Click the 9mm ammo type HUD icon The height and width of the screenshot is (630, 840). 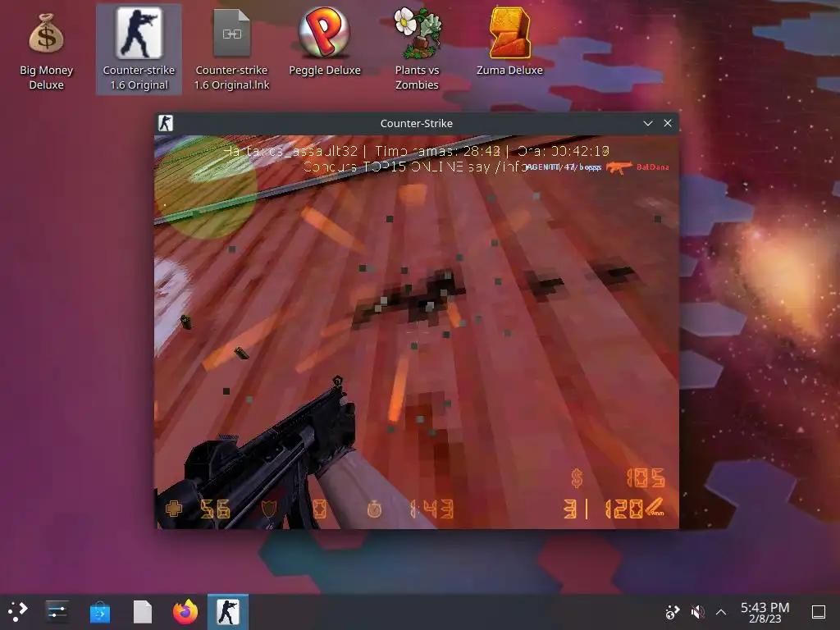click(655, 507)
